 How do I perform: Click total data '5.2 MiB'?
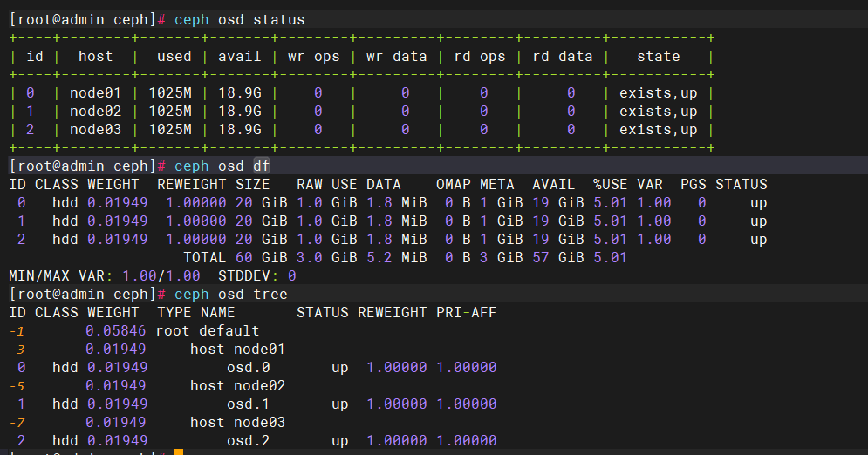396,258
